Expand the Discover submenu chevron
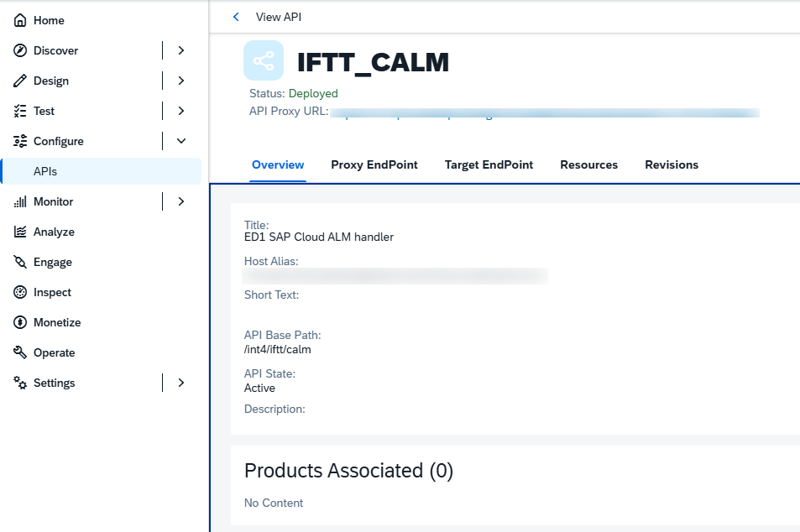This screenshot has height=532, width=800. (181, 50)
